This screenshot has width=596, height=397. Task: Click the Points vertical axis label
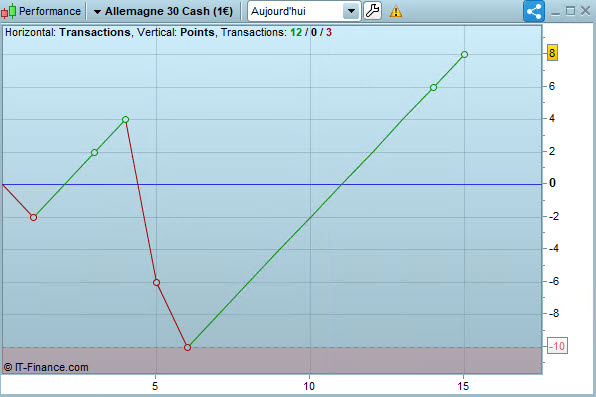tap(197, 32)
